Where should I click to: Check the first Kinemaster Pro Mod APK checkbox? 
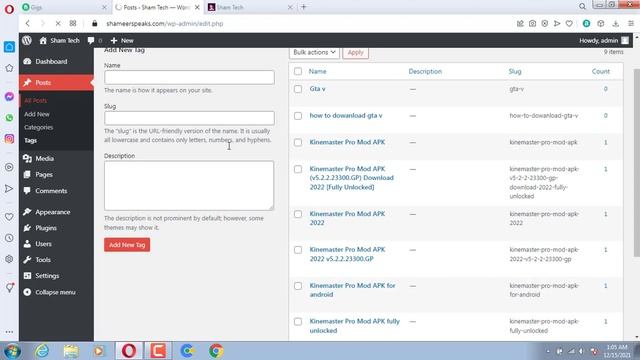pos(298,142)
